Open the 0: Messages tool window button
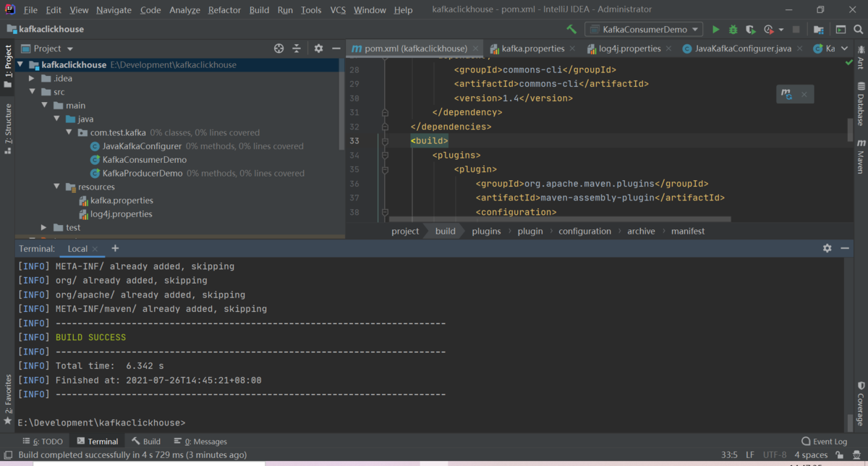Viewport: 868px width, 466px height. tap(200, 441)
